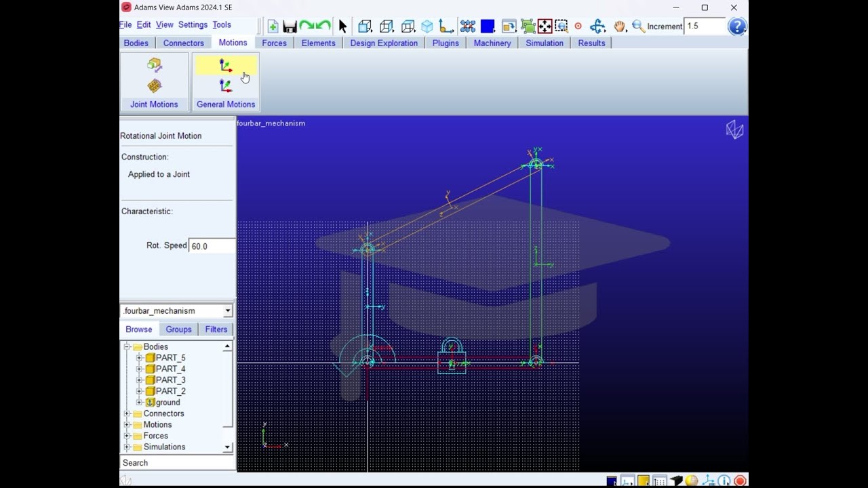Save the database with the floppy disk icon
The image size is (868, 488).
pyautogui.click(x=290, y=26)
